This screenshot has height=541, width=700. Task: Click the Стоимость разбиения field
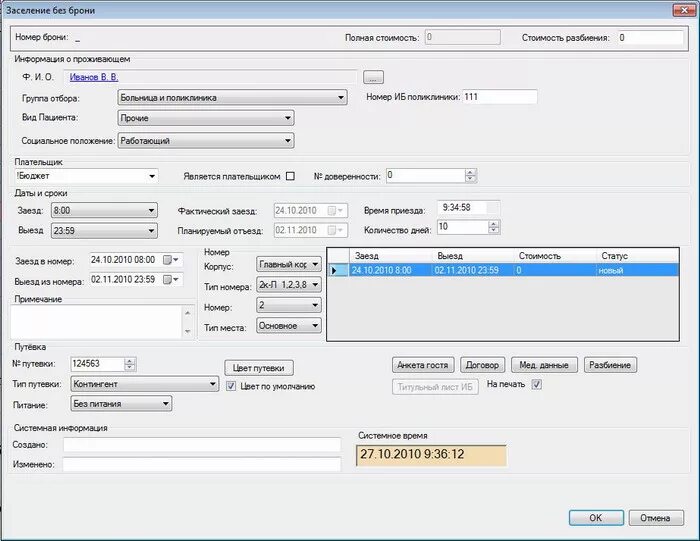tap(650, 38)
